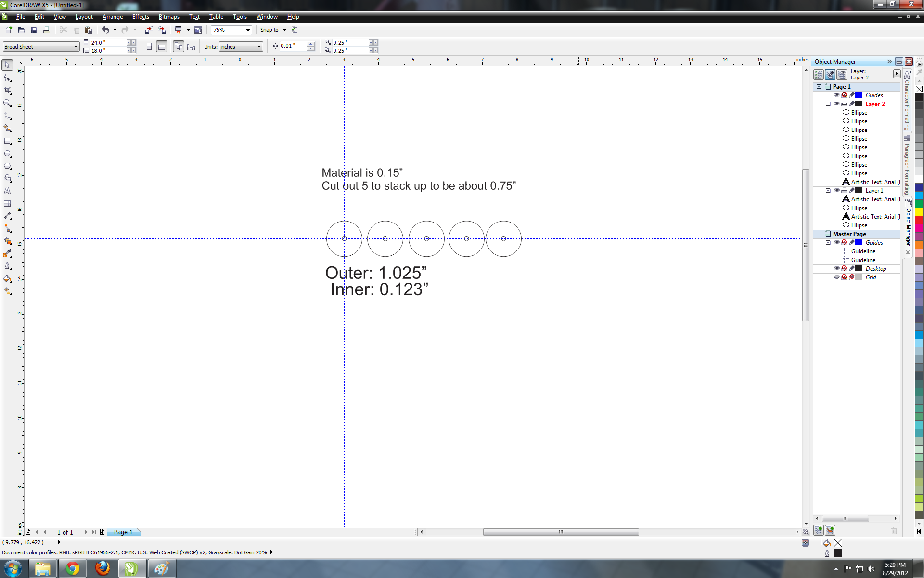Create a new document
Screen dimensions: 924x578
(9, 30)
